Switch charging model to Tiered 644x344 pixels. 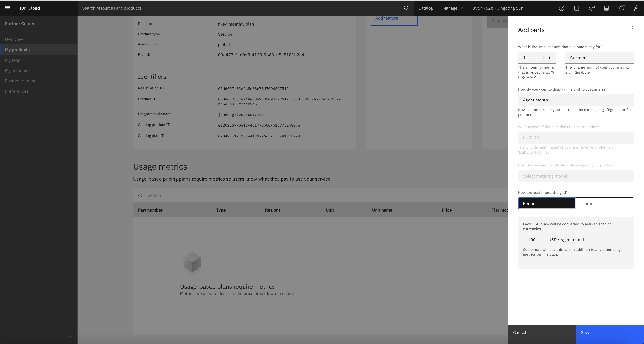coord(605,203)
